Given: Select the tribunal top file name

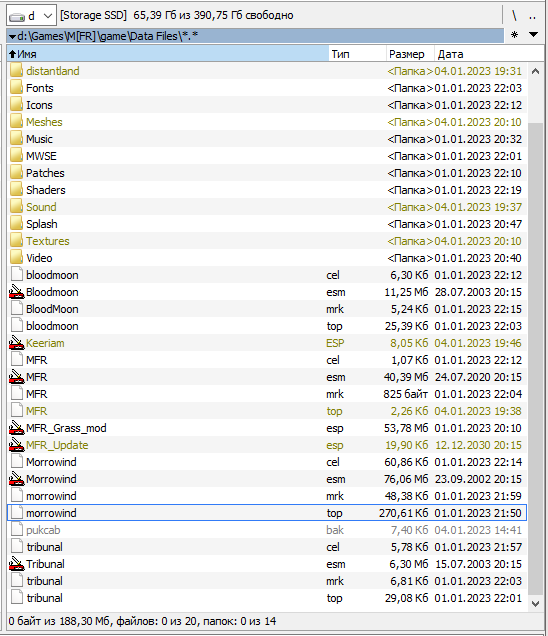Looking at the screenshot, I should pos(45,598).
